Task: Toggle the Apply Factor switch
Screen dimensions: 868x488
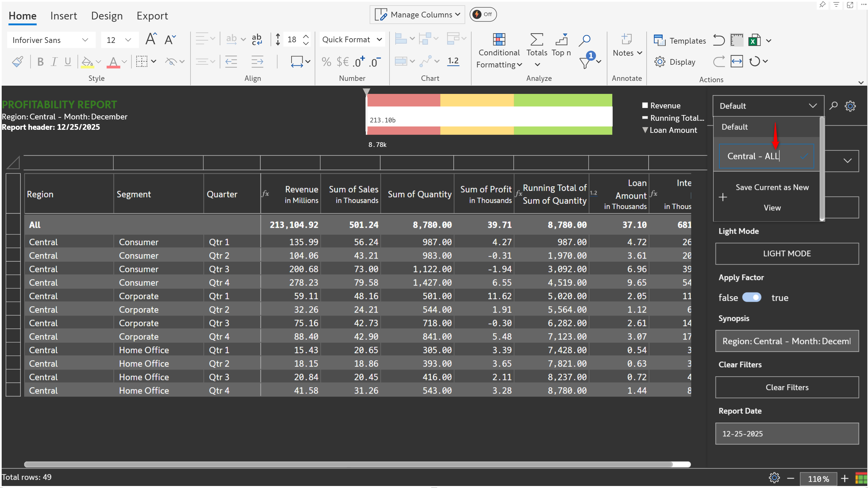Action: pos(752,298)
